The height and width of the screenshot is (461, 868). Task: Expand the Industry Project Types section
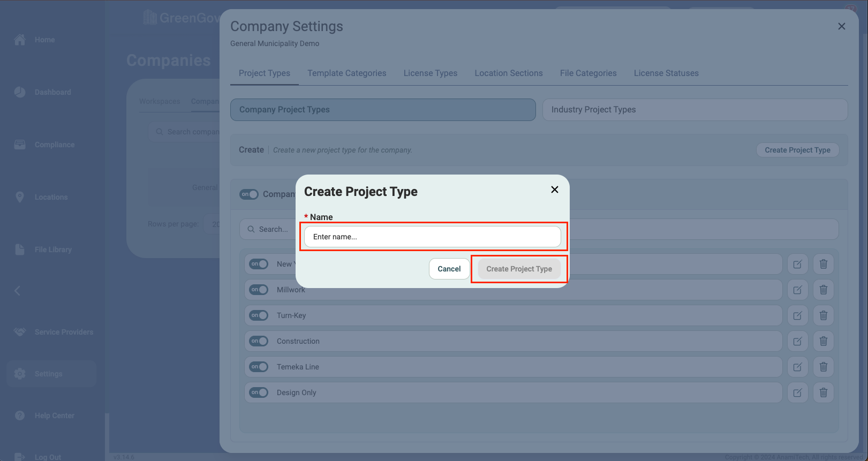tap(695, 110)
